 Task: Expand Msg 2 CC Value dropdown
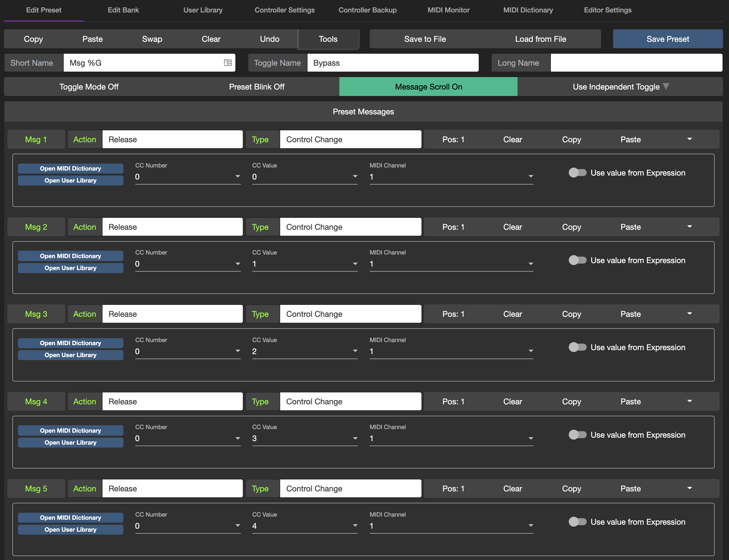[355, 264]
